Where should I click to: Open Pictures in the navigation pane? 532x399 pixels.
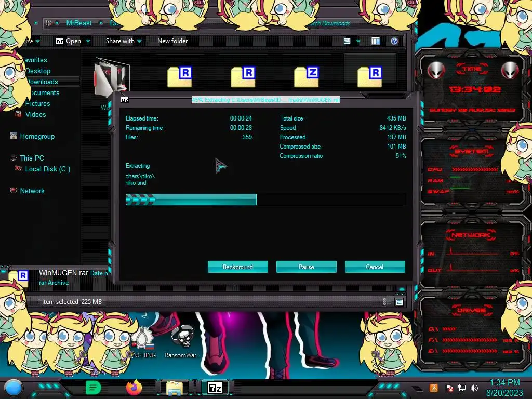[37, 103]
